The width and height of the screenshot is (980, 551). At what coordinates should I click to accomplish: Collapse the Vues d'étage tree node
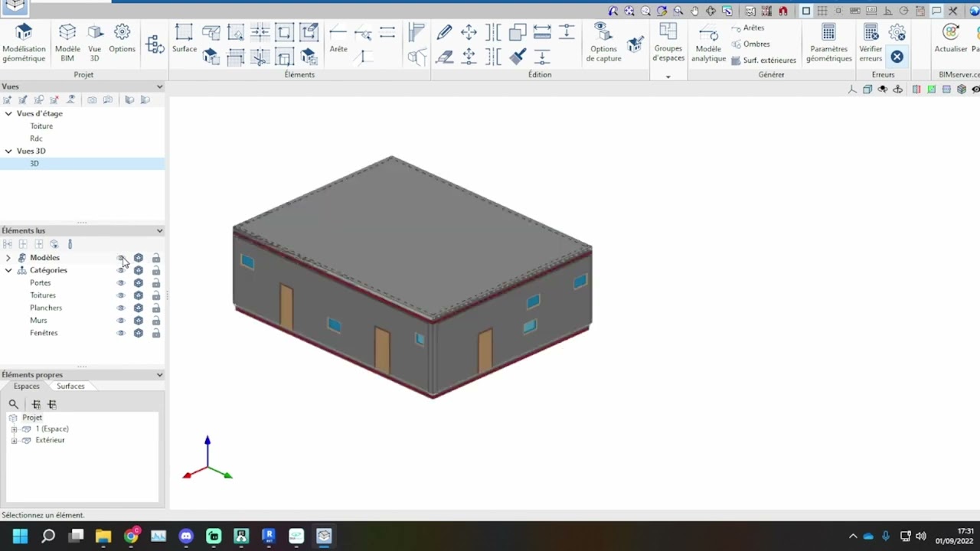(8, 113)
